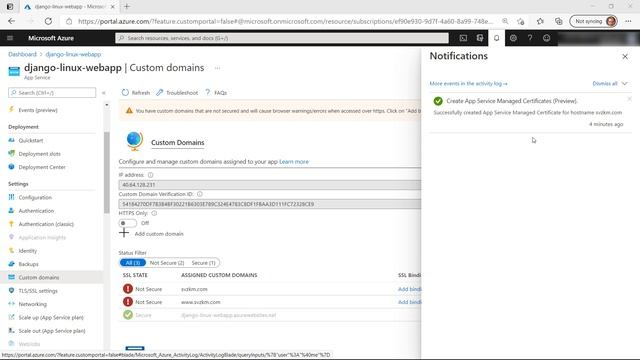Select the All (3) status filter
This screenshot has width=640, height=360.
(x=133, y=263)
